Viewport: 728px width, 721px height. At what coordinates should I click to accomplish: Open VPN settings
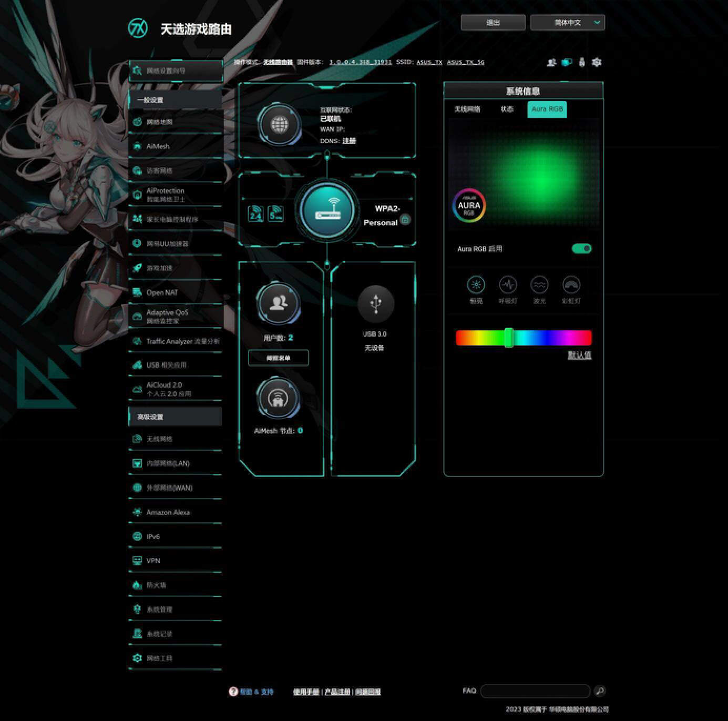176,561
